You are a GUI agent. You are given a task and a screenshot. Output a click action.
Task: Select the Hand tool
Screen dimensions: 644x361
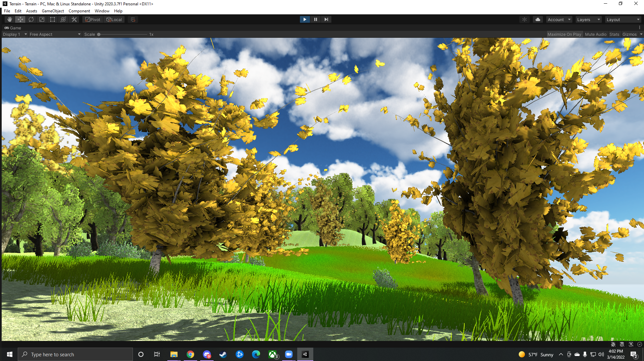tap(10, 19)
